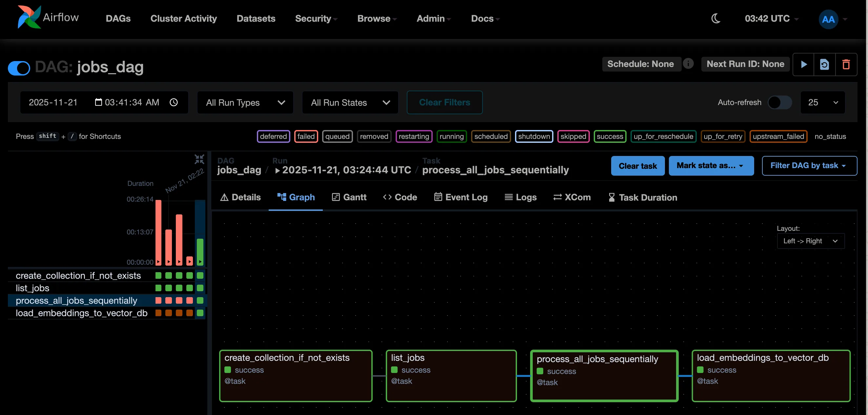Pause the jobs_dag with the toggle switch
The image size is (868, 415).
[19, 68]
